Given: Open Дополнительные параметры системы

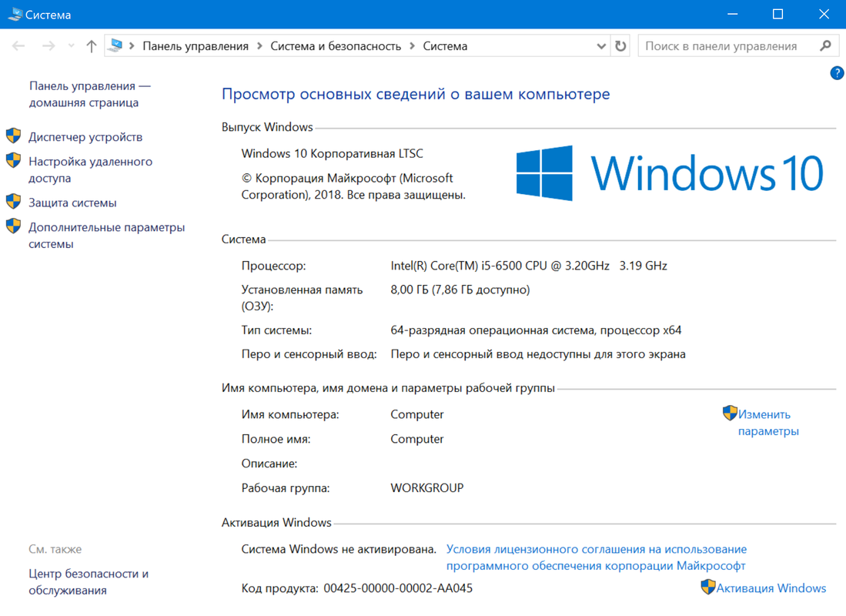Looking at the screenshot, I should pos(106,236).
